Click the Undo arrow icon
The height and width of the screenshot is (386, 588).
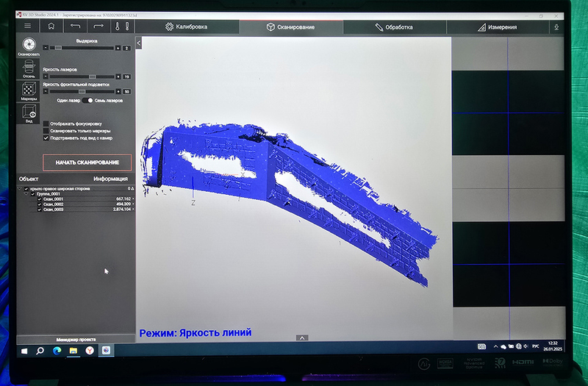point(75,27)
